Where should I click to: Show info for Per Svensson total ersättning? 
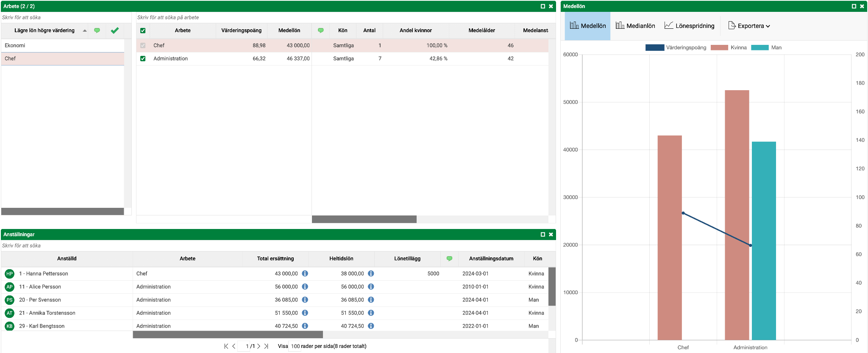(x=305, y=300)
